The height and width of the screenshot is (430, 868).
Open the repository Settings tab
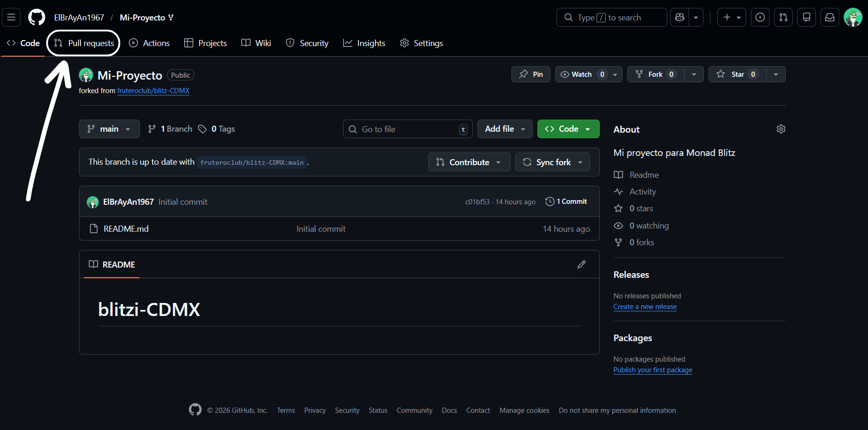[421, 43]
